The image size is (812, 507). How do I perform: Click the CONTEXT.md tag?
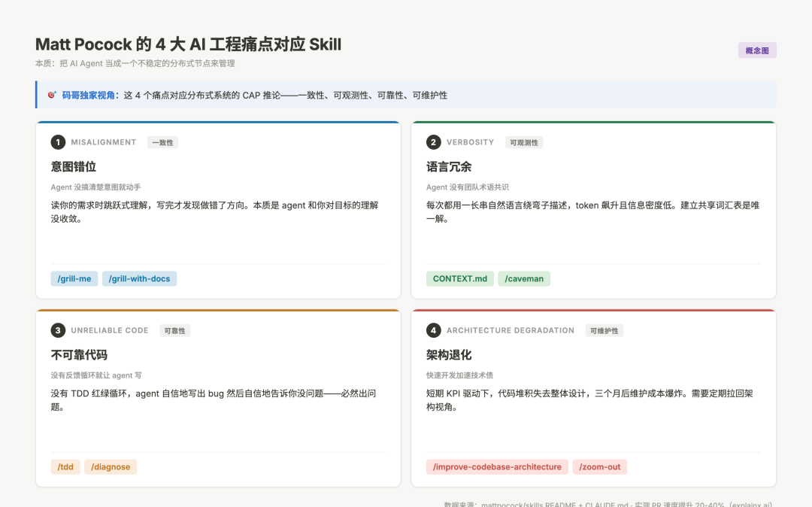tap(460, 278)
